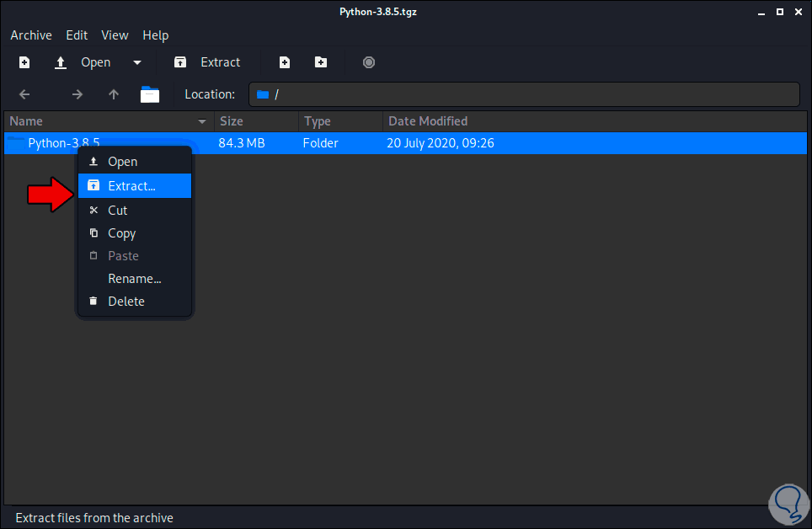
Task: Open the Archive menu
Action: click(x=31, y=35)
